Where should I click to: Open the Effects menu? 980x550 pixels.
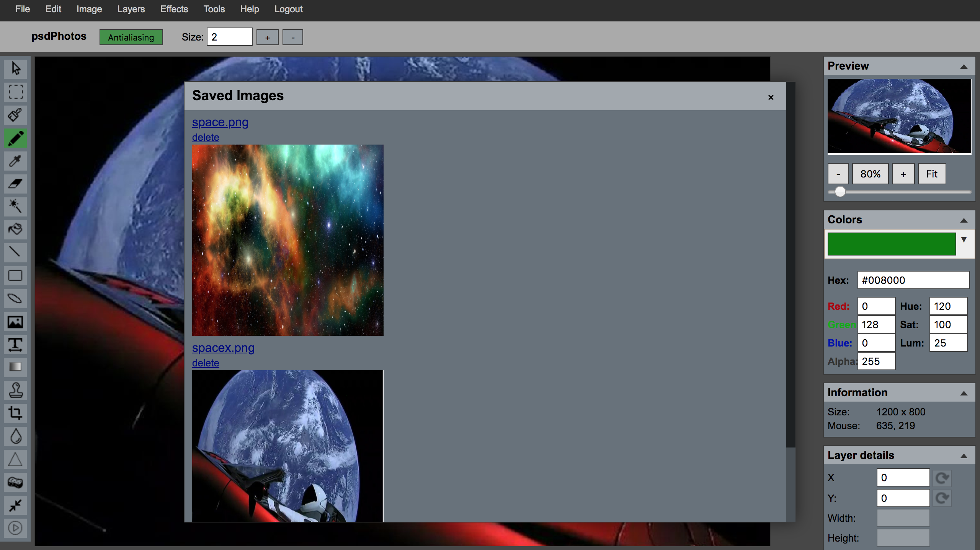coord(174,9)
